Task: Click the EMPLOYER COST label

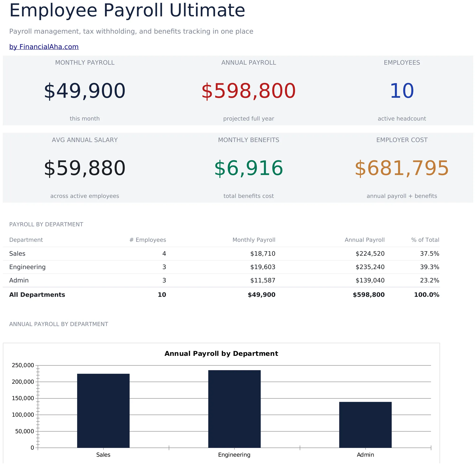Action: click(402, 140)
